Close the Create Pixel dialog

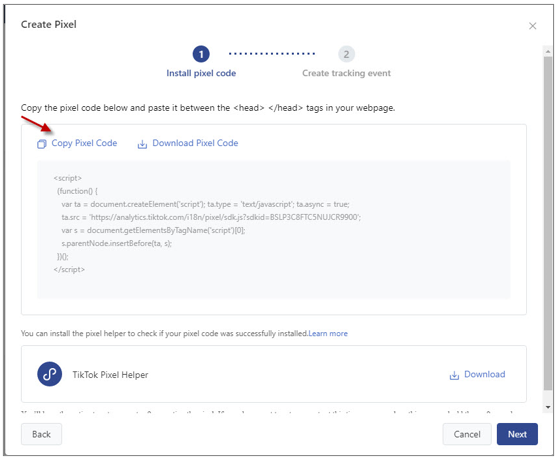pyautogui.click(x=532, y=26)
